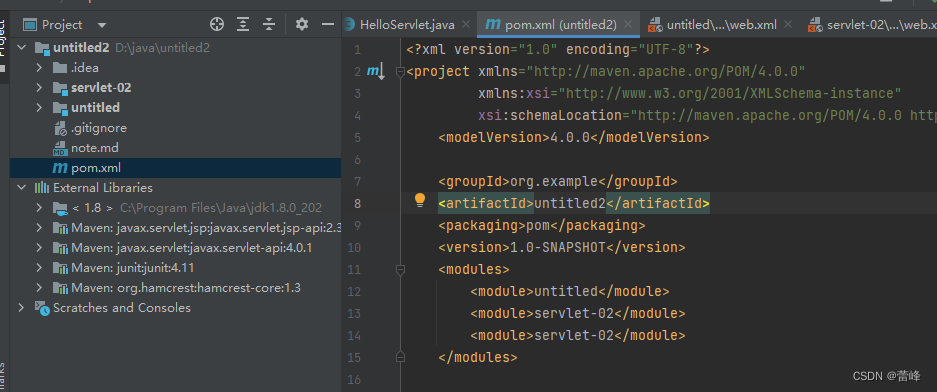Screen dimensions: 937x392
Task: Click the JDK 1.8 library icon
Action: pos(60,208)
